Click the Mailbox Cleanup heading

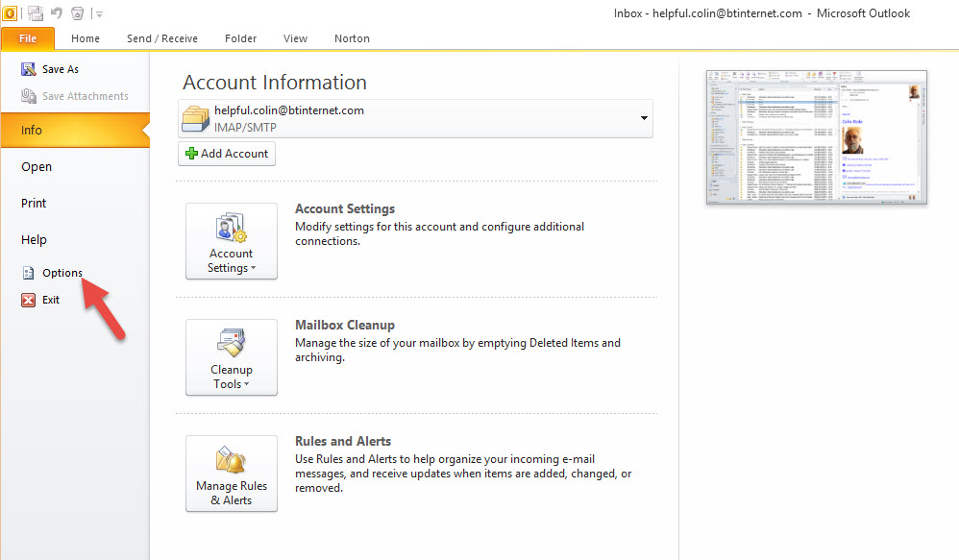tap(345, 326)
